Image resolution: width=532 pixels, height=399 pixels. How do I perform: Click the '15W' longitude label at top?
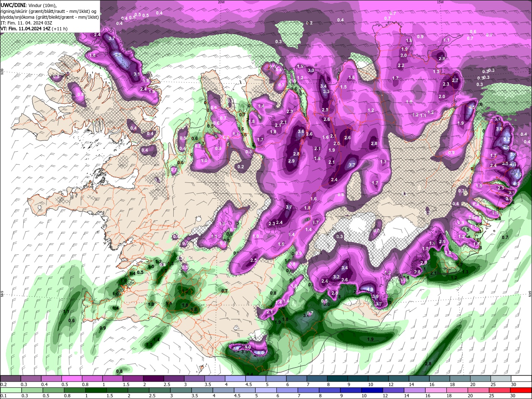point(440,2)
